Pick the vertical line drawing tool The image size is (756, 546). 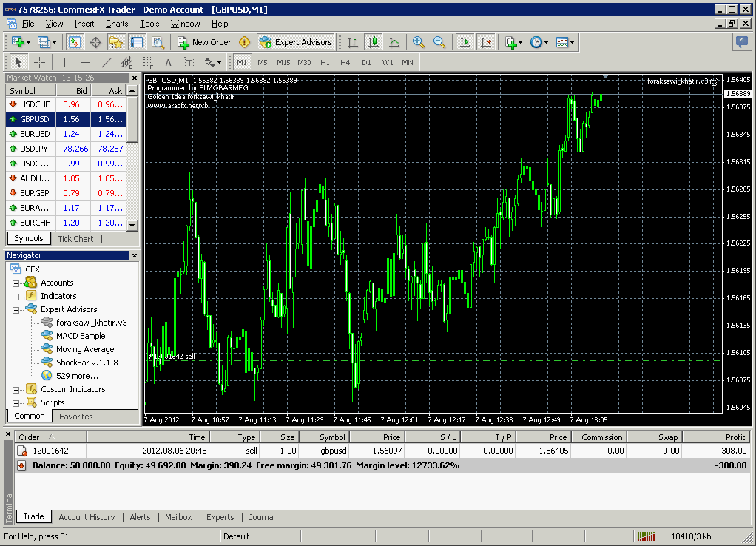[x=64, y=62]
